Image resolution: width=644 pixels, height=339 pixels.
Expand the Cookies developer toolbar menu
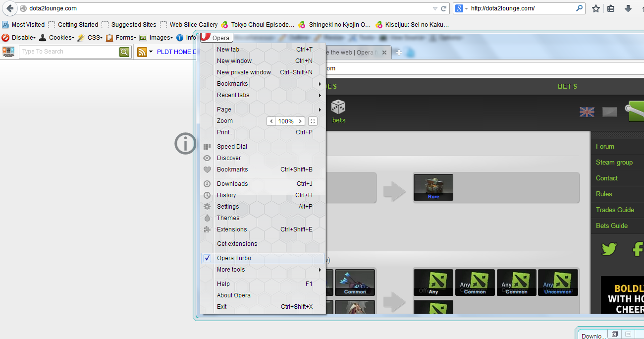[x=56, y=38]
